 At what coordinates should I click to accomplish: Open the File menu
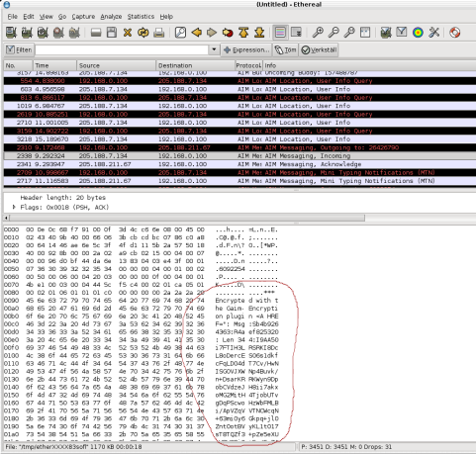point(13,17)
